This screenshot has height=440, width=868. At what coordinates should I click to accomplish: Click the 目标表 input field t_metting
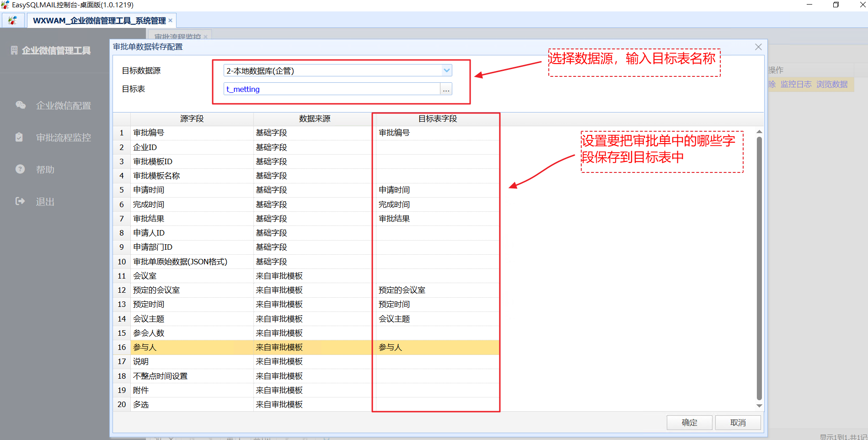tap(332, 89)
